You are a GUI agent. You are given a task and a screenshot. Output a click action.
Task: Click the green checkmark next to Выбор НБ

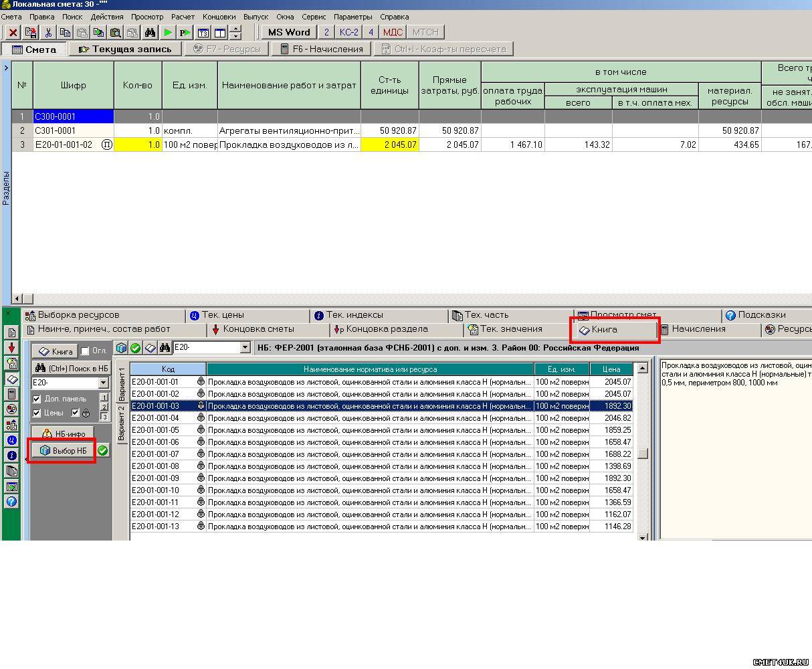(x=102, y=451)
